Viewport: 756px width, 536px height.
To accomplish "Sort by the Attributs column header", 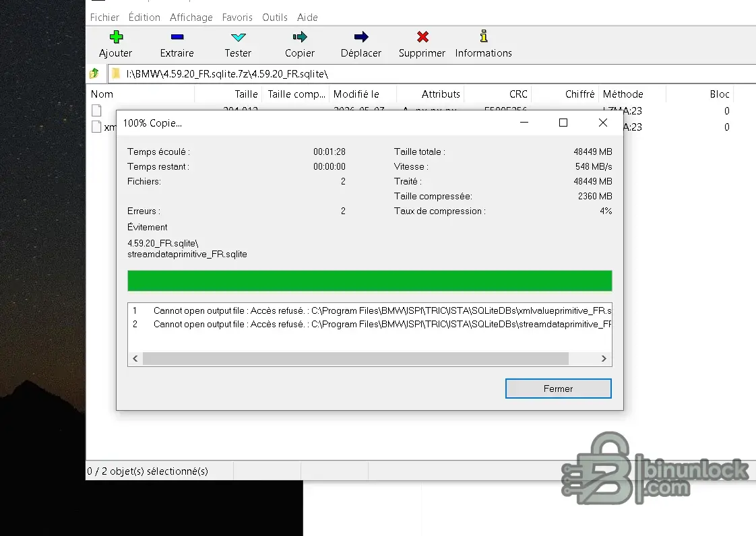I will [431, 94].
